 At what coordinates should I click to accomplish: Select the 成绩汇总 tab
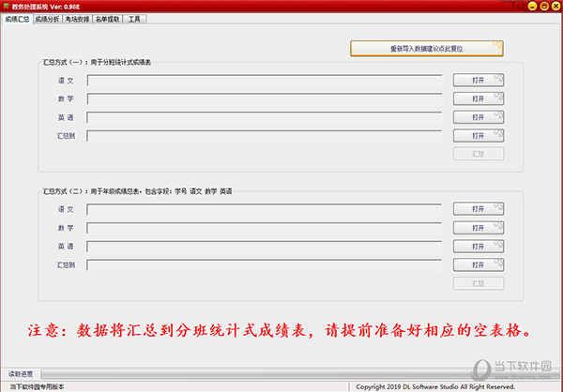click(x=17, y=18)
